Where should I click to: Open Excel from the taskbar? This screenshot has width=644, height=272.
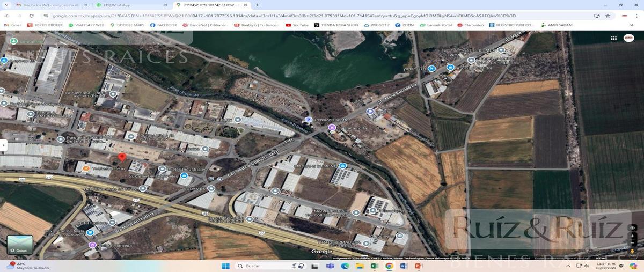(x=375, y=266)
